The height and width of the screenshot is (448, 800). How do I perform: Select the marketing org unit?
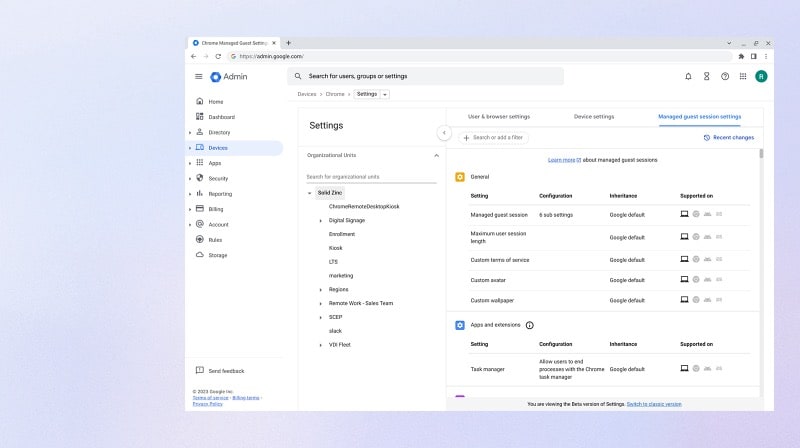pos(341,276)
